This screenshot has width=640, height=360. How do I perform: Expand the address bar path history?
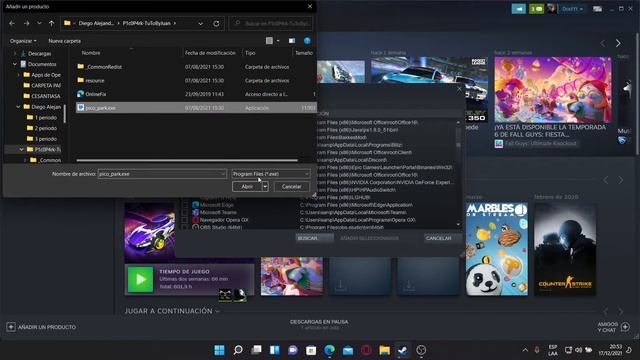click(200, 24)
